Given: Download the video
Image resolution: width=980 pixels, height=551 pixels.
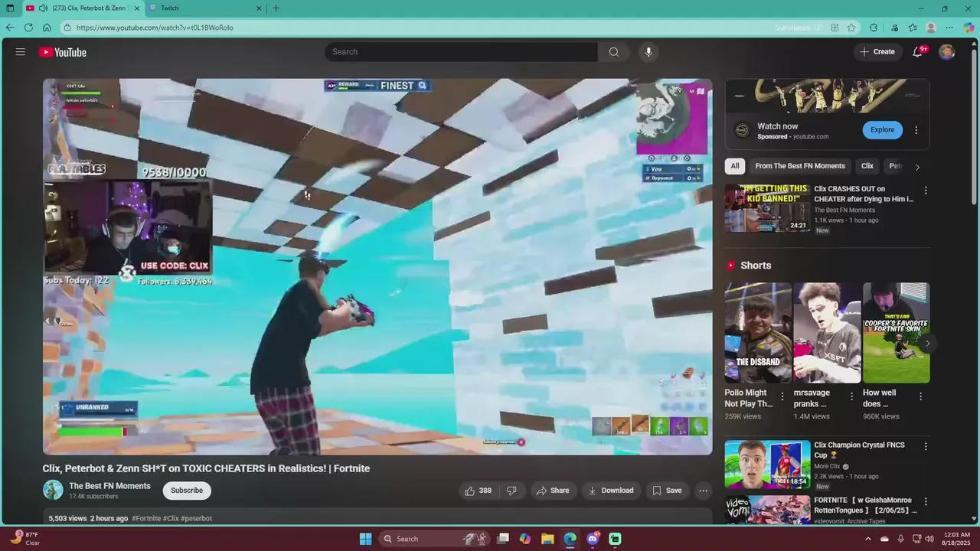Looking at the screenshot, I should (610, 491).
